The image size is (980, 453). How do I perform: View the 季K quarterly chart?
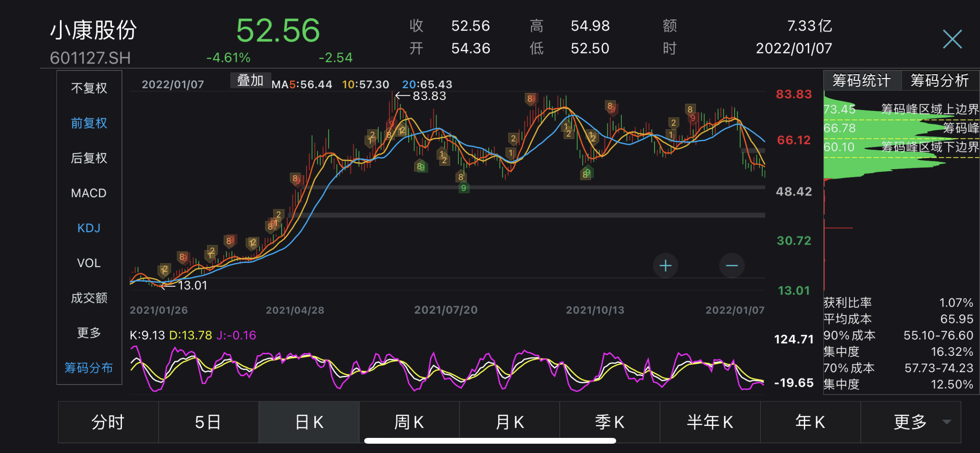coord(609,422)
